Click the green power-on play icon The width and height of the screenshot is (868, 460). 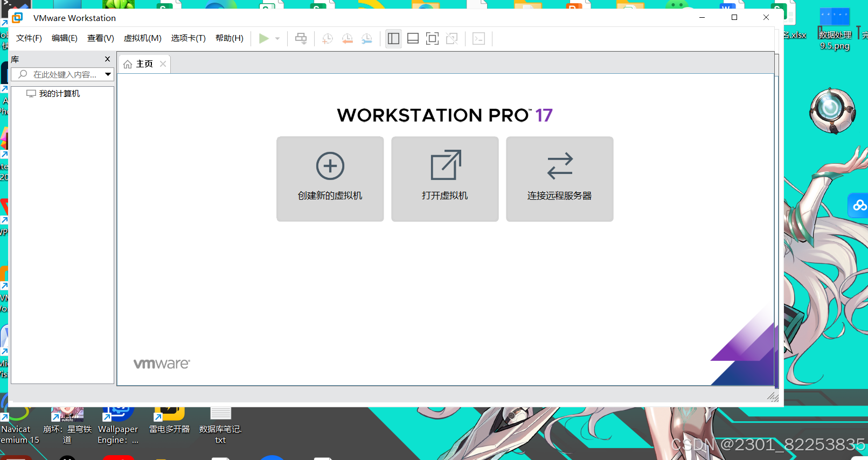[x=263, y=39]
